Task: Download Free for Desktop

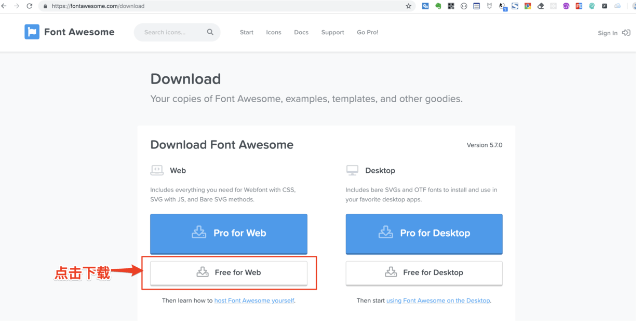Action: [x=424, y=273]
